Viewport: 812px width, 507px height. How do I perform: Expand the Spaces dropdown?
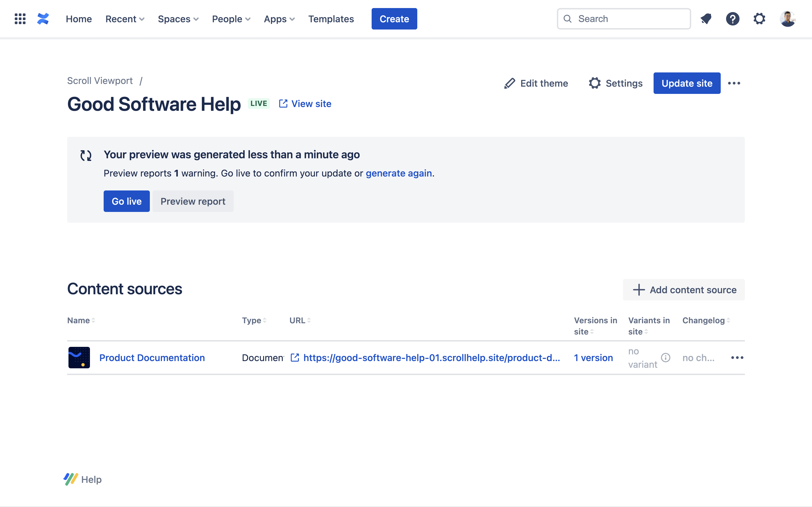(178, 19)
